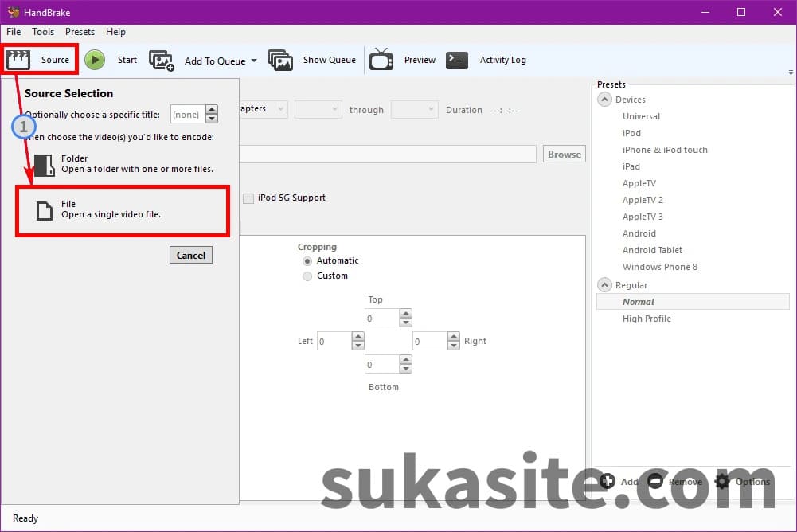Open the Help menu
Viewport: 797px width, 532px height.
(x=115, y=32)
